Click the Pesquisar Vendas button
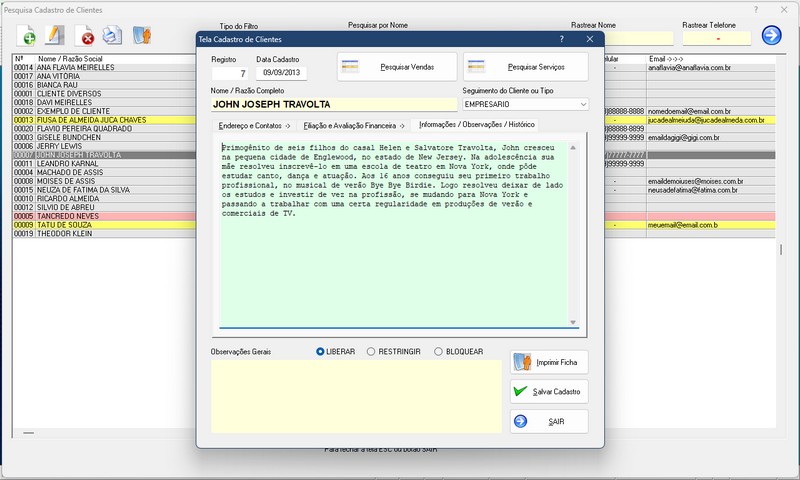 (397, 67)
